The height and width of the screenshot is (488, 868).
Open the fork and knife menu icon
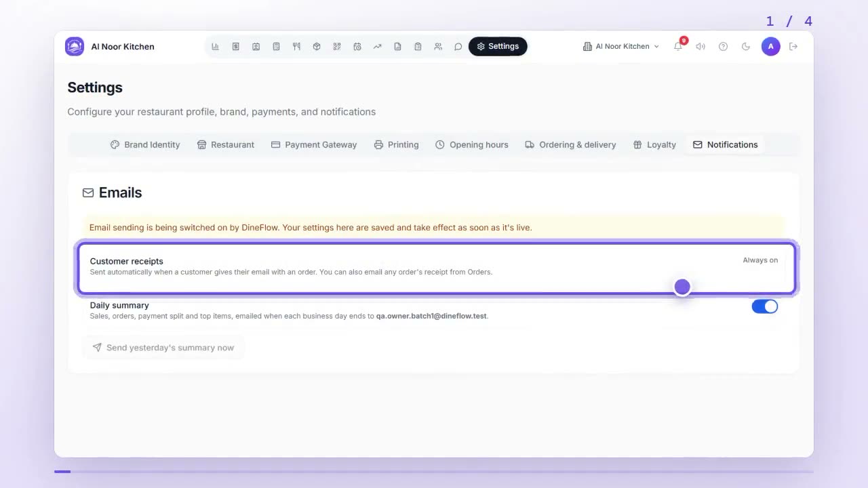296,47
